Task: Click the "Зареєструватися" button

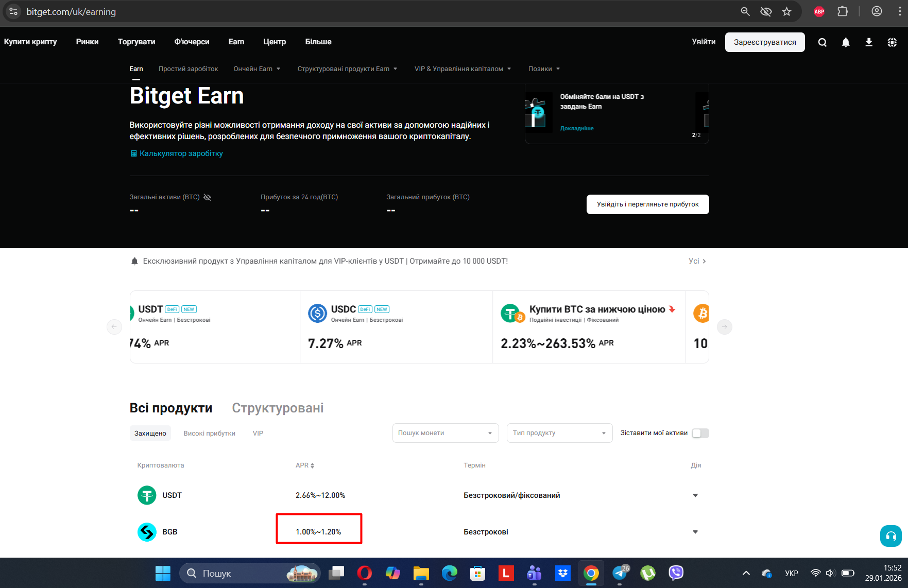Action: (765, 42)
